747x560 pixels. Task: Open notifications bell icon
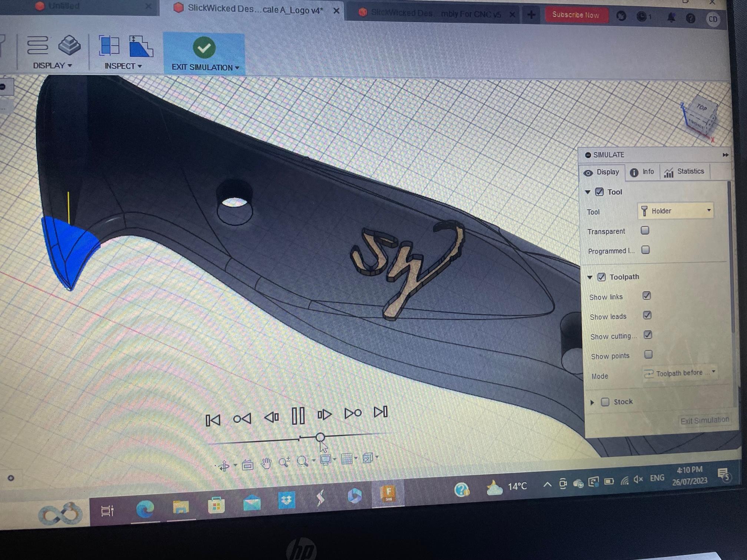click(x=671, y=17)
